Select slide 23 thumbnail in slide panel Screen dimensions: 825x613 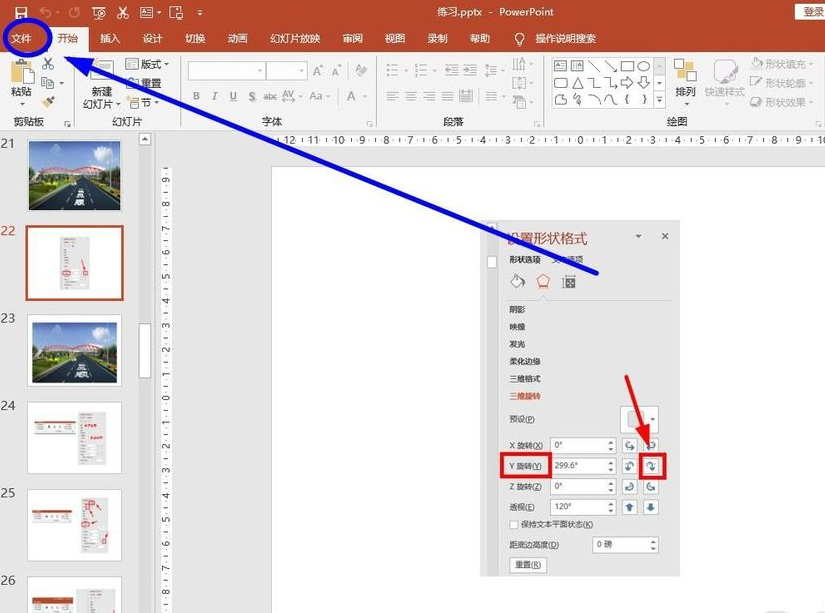[x=74, y=350]
